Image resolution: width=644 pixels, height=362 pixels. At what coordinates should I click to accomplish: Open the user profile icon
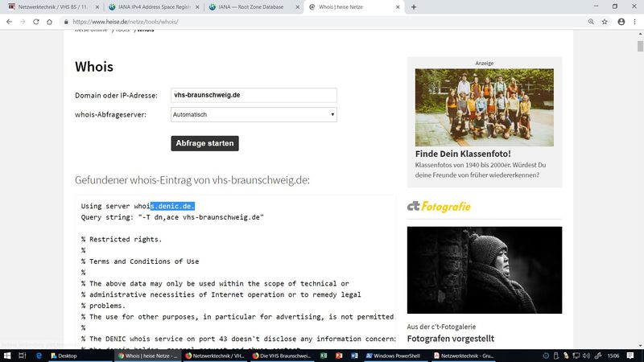621,22
